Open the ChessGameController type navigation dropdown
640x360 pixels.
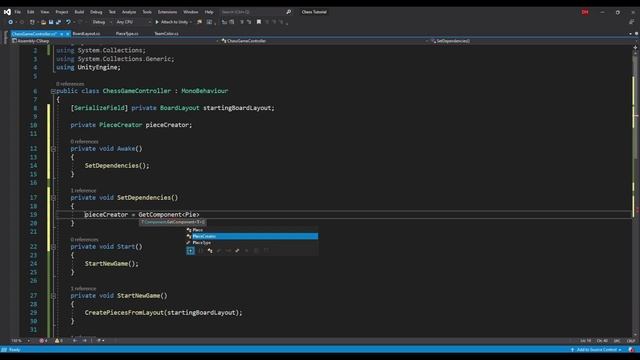(x=324, y=41)
